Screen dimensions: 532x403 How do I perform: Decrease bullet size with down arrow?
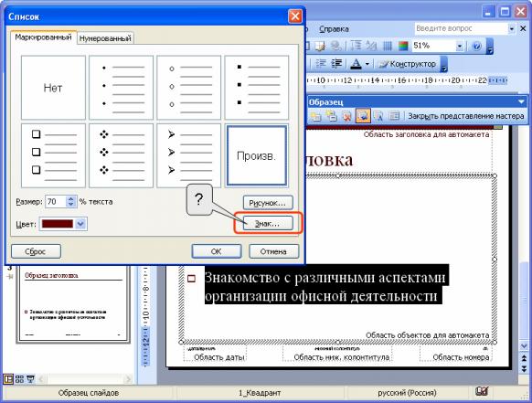point(70,204)
